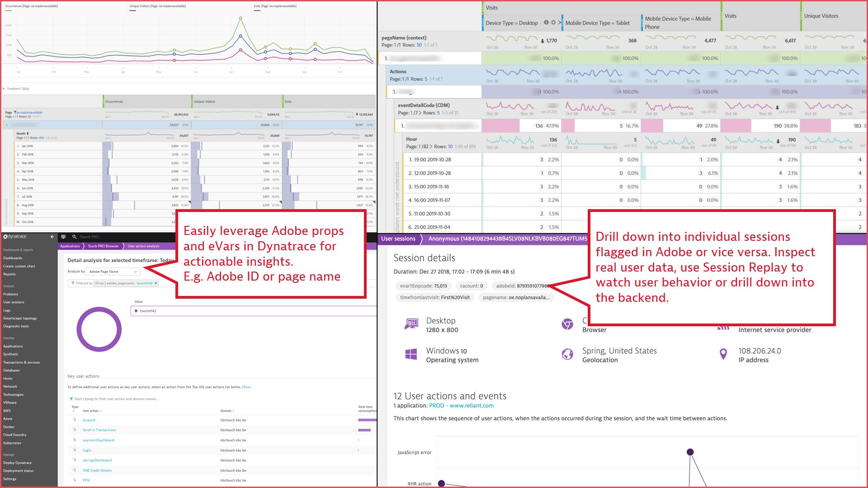The image size is (868, 488).
Task: Click the JavaScript error timeline dot
Action: click(690, 452)
